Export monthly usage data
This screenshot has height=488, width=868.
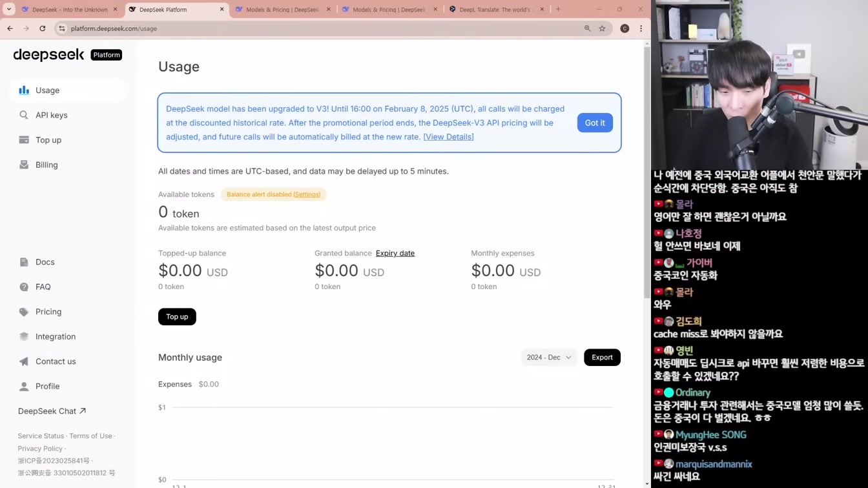coord(602,358)
